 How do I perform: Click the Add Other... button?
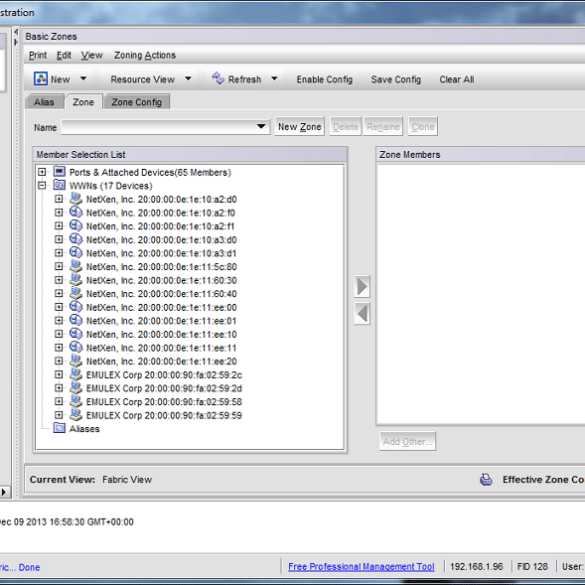pyautogui.click(x=407, y=441)
